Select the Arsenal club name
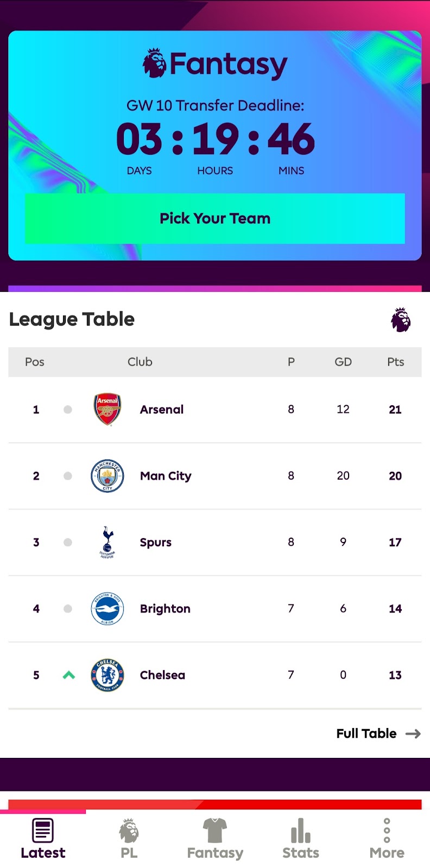This screenshot has width=430, height=868. tap(162, 410)
